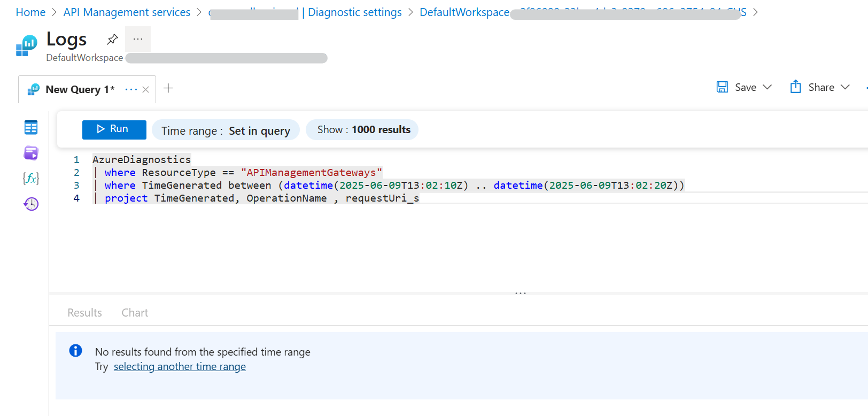
Task: Open the Tables sidebar panel icon
Action: coord(31,127)
